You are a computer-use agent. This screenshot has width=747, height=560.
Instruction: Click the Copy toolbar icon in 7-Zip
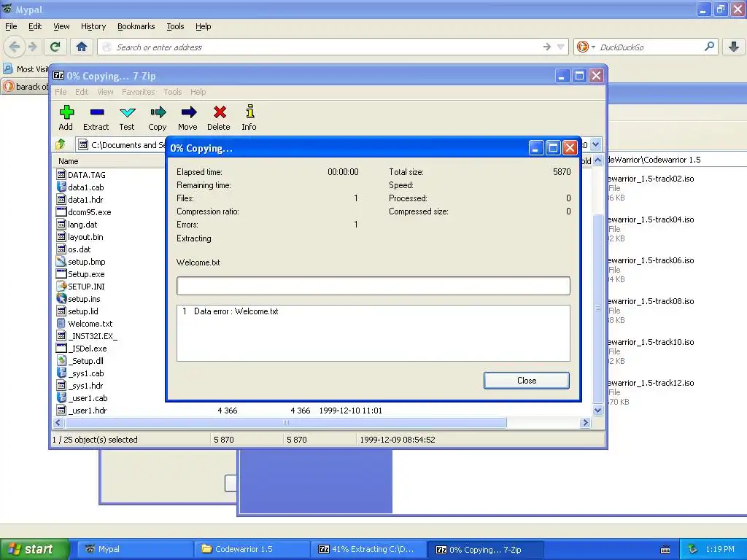pos(158,112)
